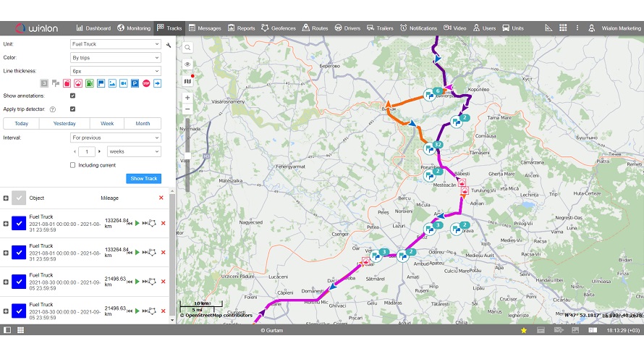The image size is (644, 362).
Task: Toggle the video camera marker icon
Action: [123, 83]
